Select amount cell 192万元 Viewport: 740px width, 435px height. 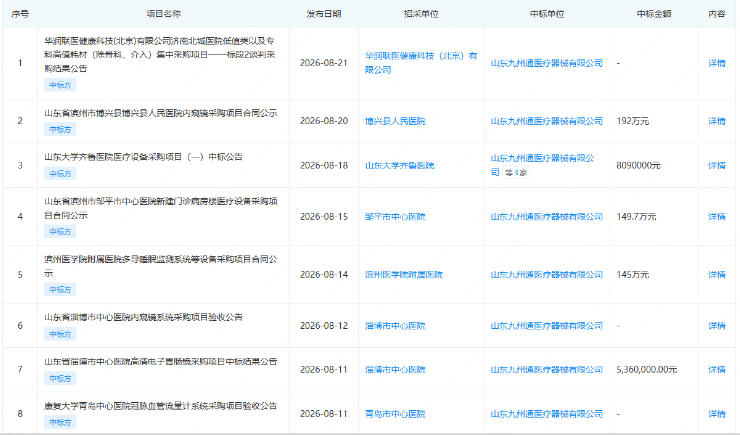[632, 121]
